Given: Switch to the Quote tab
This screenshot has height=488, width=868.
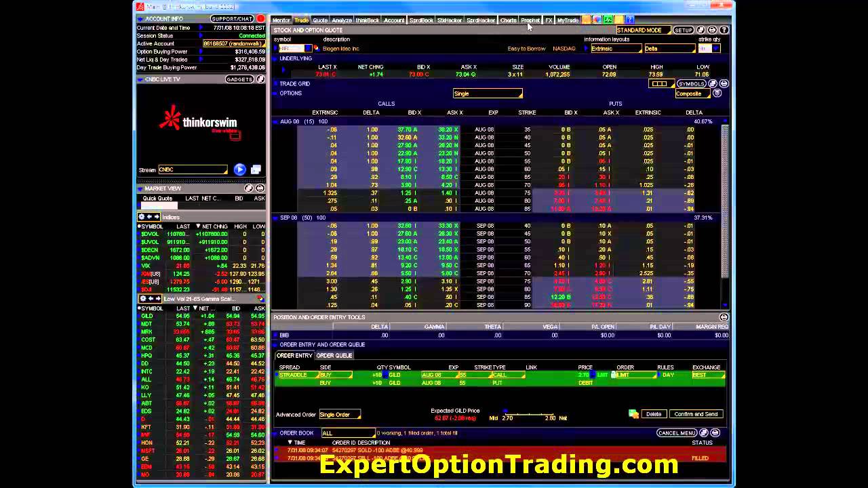Looking at the screenshot, I should tap(320, 20).
